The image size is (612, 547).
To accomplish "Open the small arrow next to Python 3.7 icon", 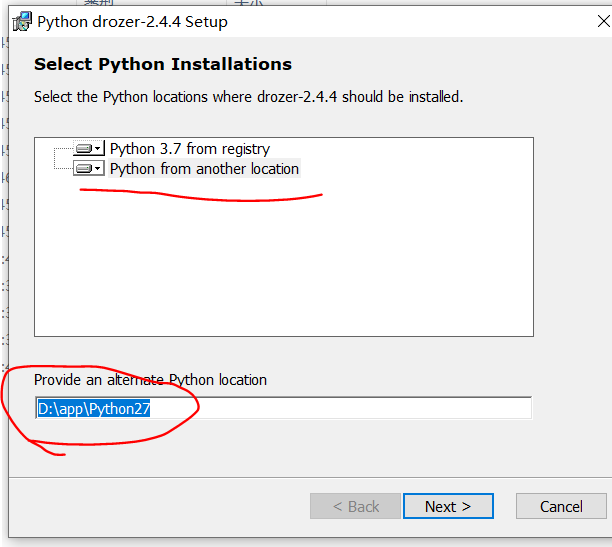I will tap(98, 148).
